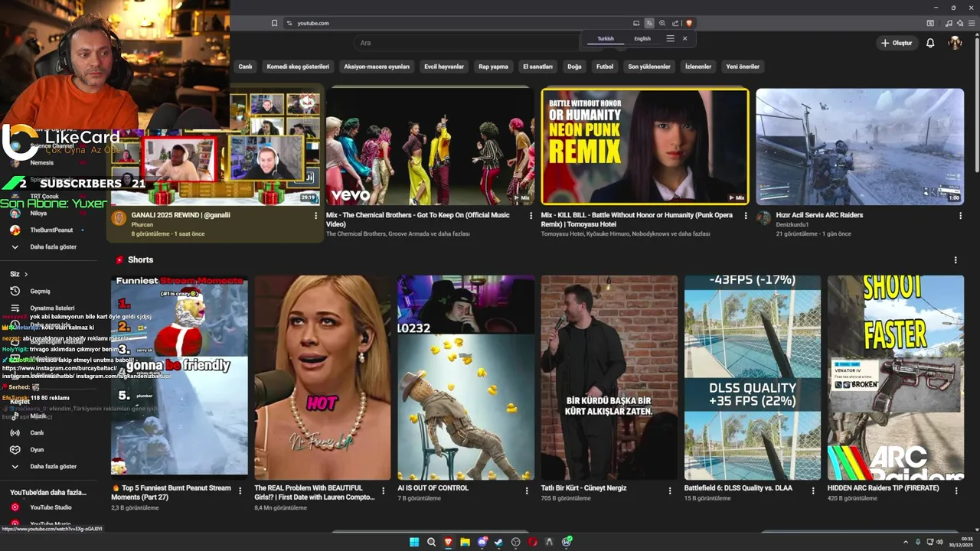The width and height of the screenshot is (980, 551).
Task: Click the music note icon in the browser toolbar
Action: (949, 23)
